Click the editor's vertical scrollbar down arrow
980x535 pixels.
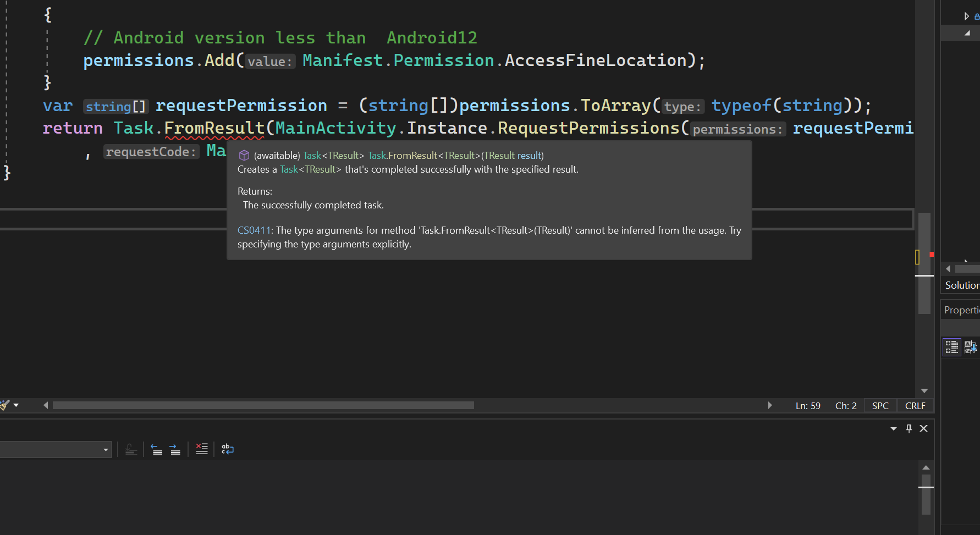924,390
